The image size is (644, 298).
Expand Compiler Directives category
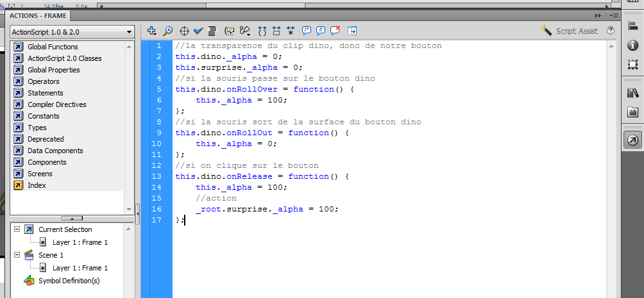[56, 104]
